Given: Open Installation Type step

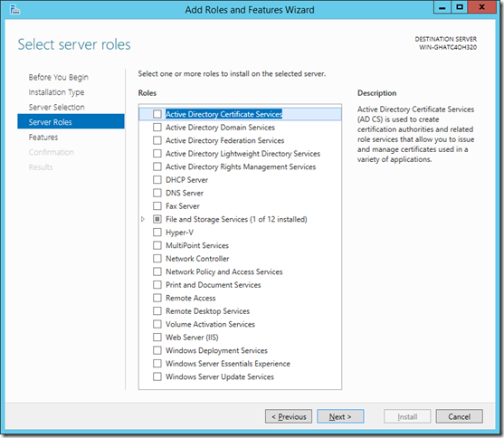Looking at the screenshot, I should point(56,92).
